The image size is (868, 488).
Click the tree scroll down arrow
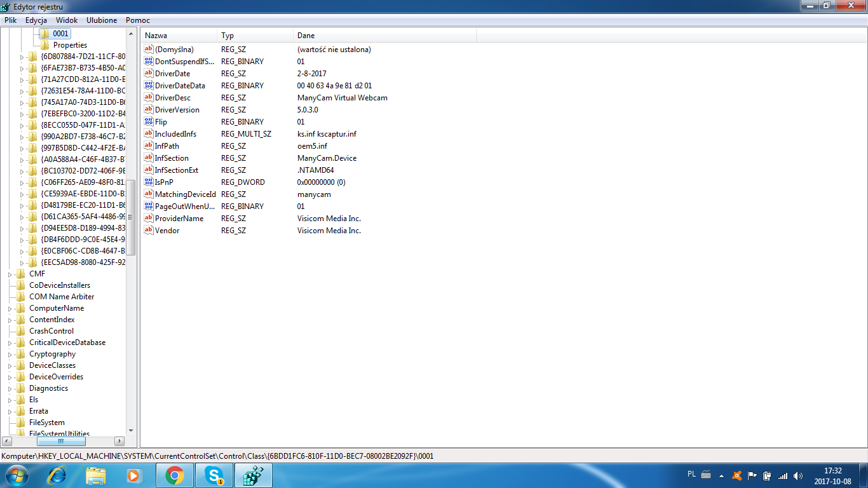[132, 430]
